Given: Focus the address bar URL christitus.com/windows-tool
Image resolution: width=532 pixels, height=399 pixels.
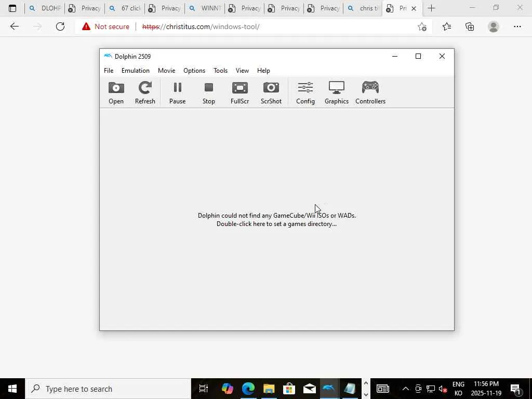Looking at the screenshot, I should point(201,26).
